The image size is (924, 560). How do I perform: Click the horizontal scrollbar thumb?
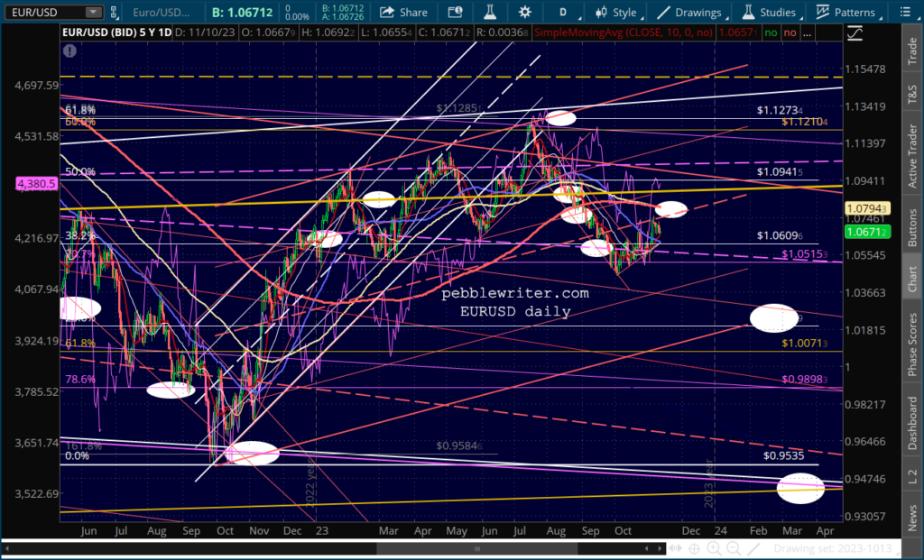click(x=477, y=549)
